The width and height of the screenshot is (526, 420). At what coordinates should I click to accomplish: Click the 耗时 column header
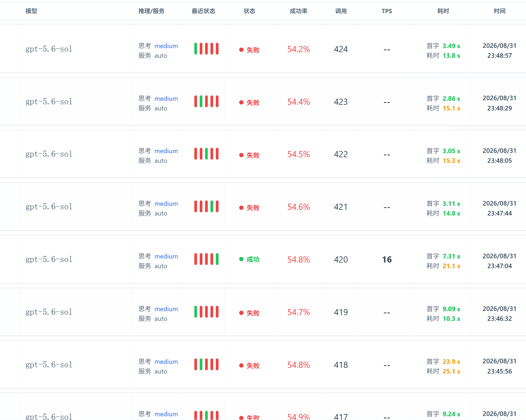coord(443,11)
